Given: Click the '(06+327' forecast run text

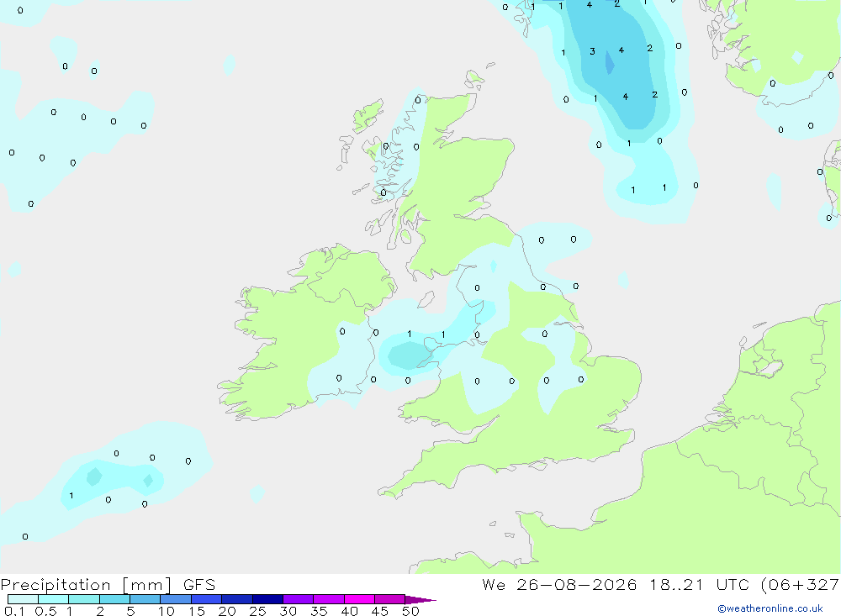Looking at the screenshot, I should [801, 584].
